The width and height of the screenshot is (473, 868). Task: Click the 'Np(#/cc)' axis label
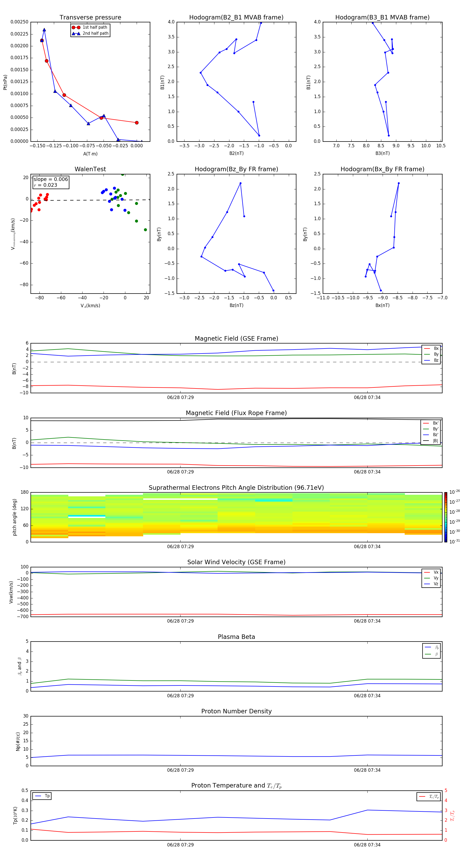click(x=18, y=741)
